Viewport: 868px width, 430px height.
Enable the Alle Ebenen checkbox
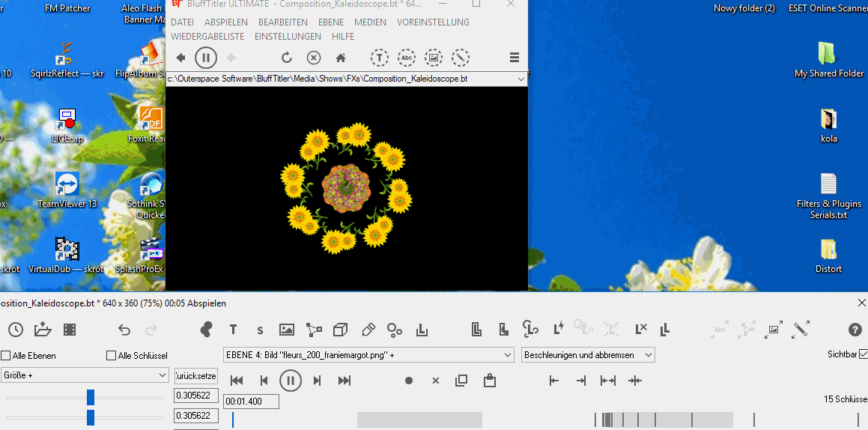pos(6,356)
